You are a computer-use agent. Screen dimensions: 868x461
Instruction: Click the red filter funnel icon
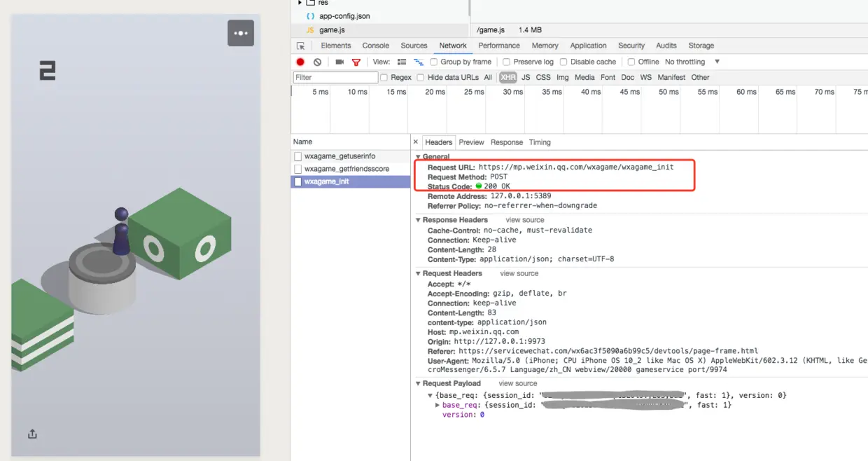pos(356,62)
